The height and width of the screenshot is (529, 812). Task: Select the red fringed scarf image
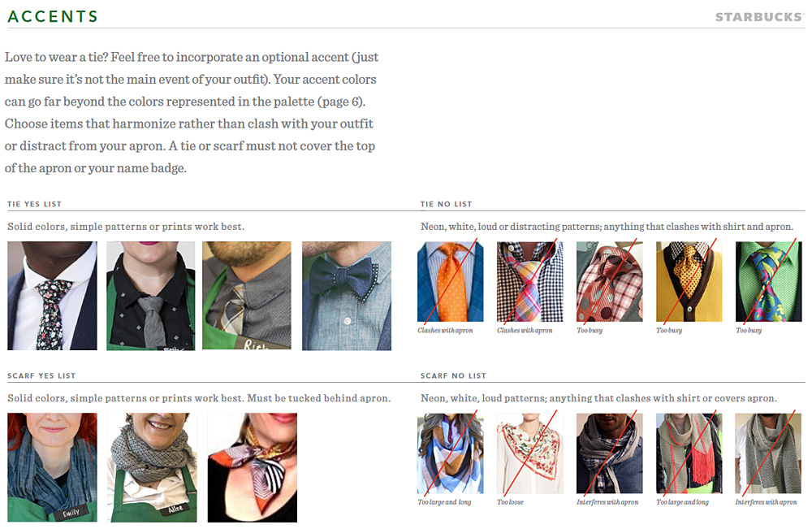point(689,453)
